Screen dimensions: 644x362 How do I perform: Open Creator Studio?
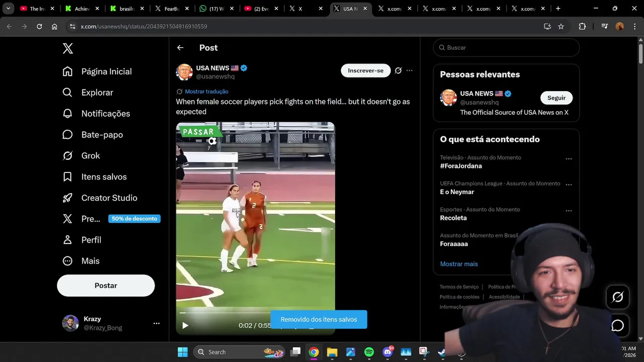[x=100, y=198]
